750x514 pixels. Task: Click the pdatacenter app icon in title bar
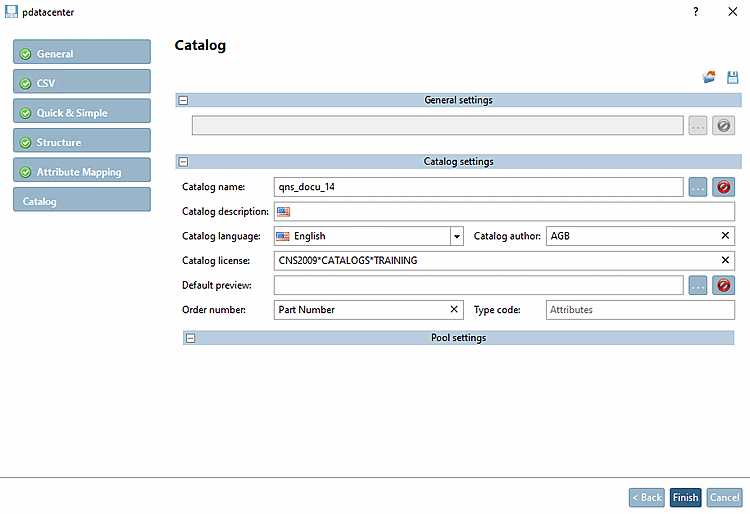point(11,11)
